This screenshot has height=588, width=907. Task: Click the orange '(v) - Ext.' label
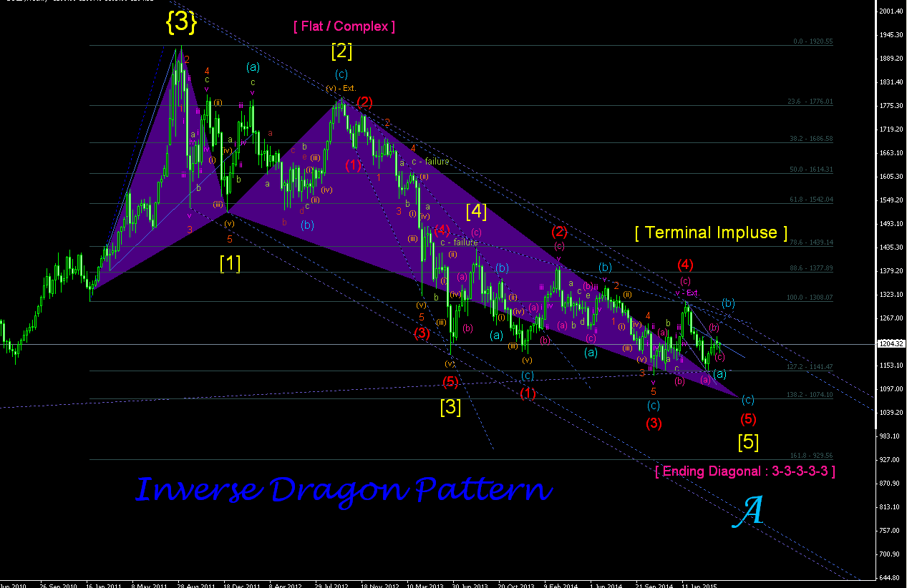341,89
